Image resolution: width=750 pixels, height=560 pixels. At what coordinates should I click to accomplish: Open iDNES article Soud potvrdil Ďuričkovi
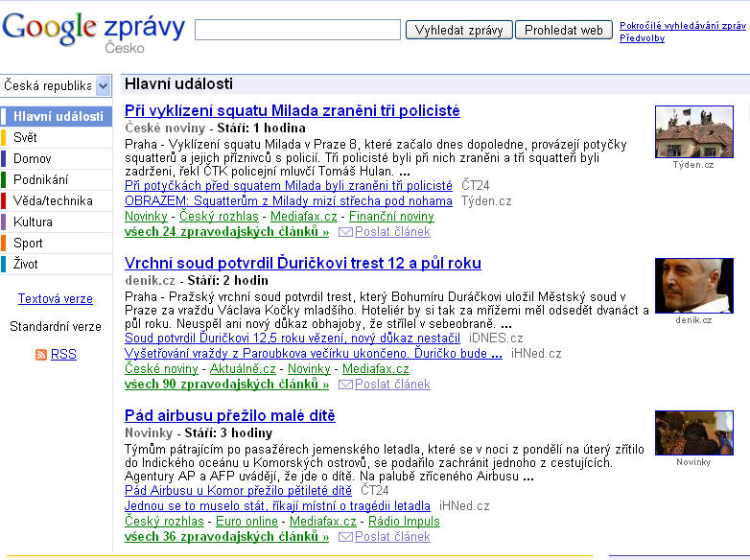coord(293,338)
